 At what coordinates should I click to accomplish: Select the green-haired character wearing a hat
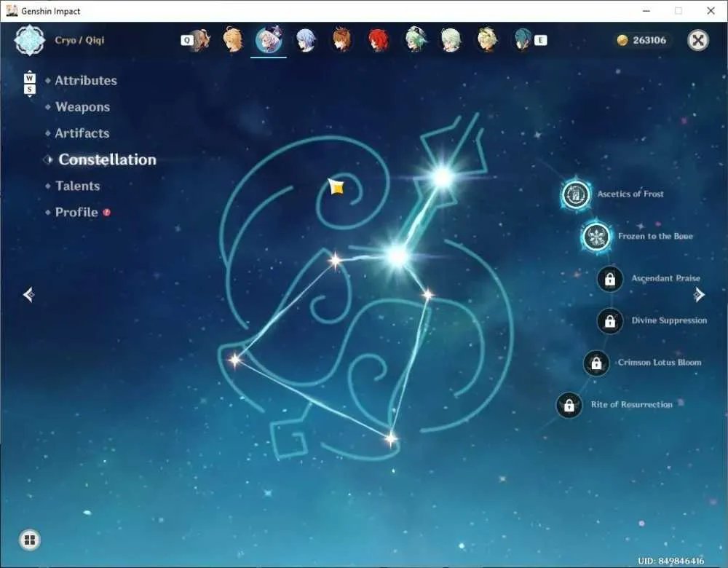(415, 40)
